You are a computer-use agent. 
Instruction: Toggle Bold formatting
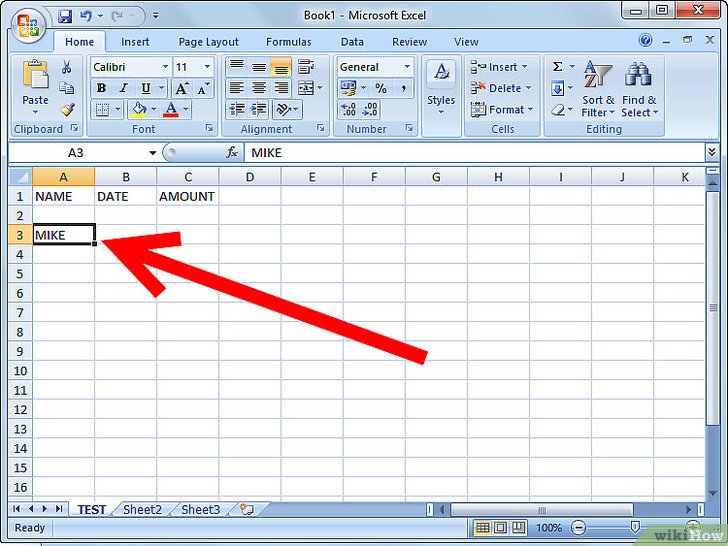[x=101, y=88]
